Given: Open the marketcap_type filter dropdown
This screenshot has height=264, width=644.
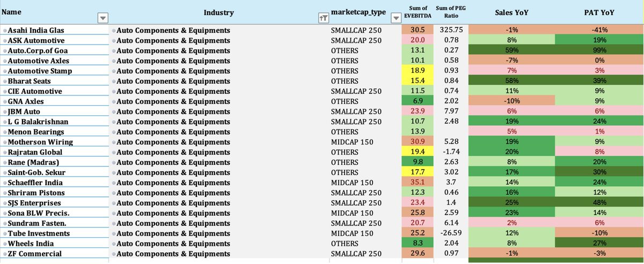Looking at the screenshot, I should [396, 18].
